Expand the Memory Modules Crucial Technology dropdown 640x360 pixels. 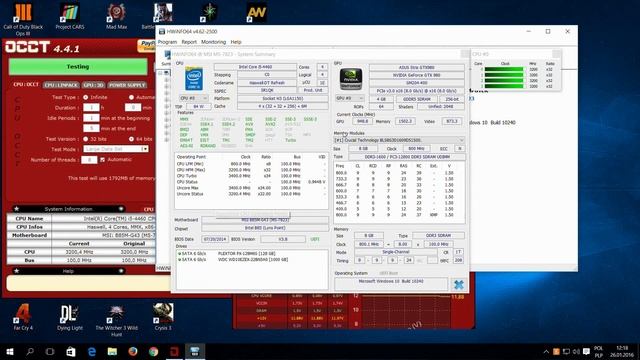(x=399, y=140)
